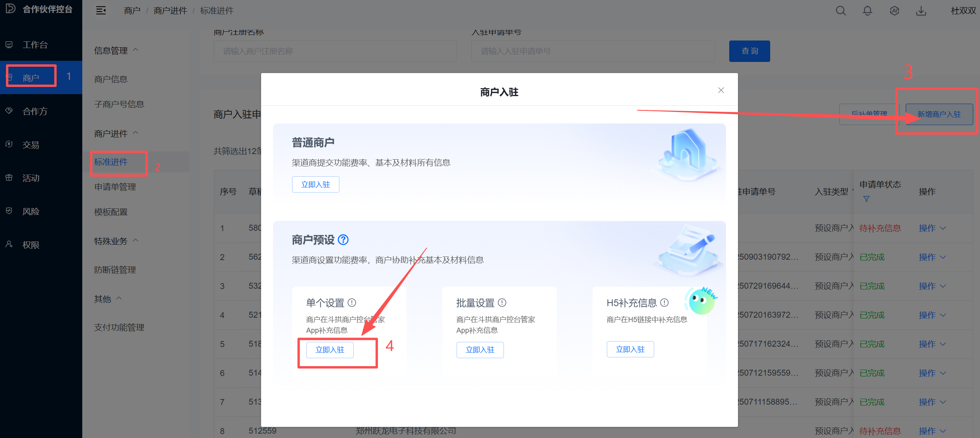
Task: Open 操作 dropdown in row 2
Action: (x=932, y=257)
